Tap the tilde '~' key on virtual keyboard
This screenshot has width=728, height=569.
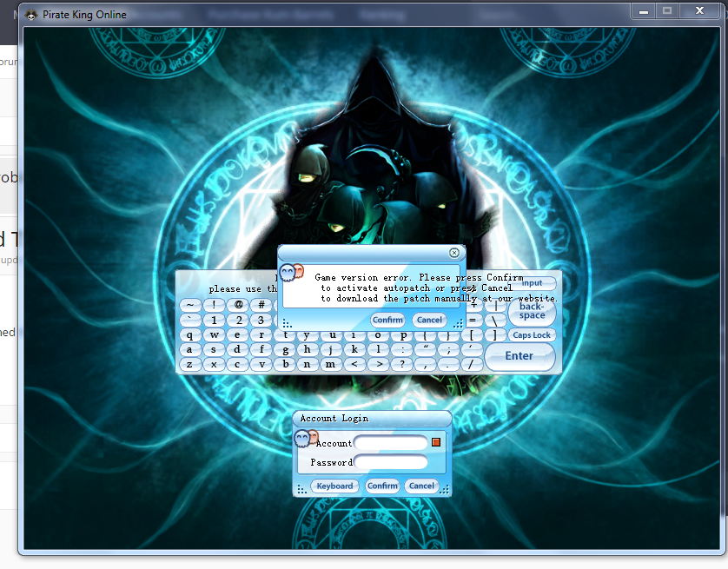coord(190,305)
